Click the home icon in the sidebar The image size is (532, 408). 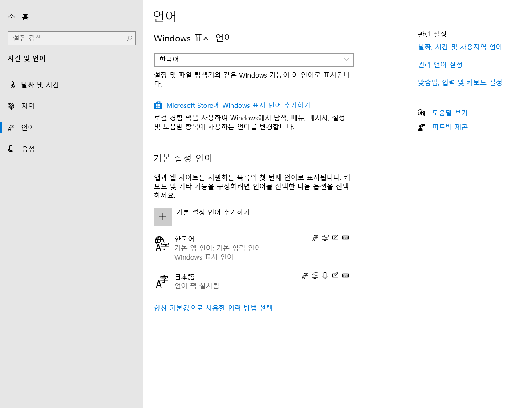tap(12, 17)
